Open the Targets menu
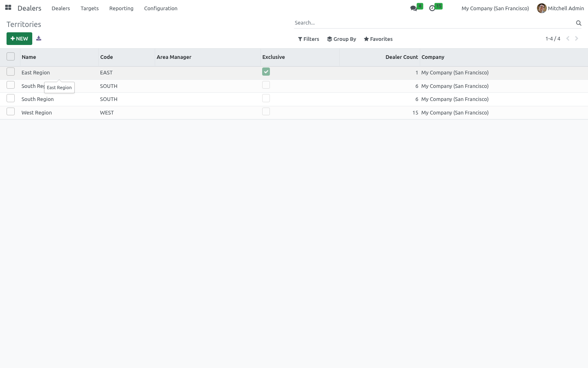The height and width of the screenshot is (368, 588). pos(89,8)
